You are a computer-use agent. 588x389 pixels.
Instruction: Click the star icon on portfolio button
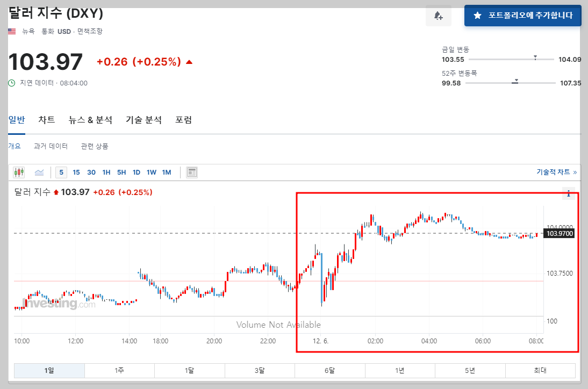pyautogui.click(x=477, y=16)
